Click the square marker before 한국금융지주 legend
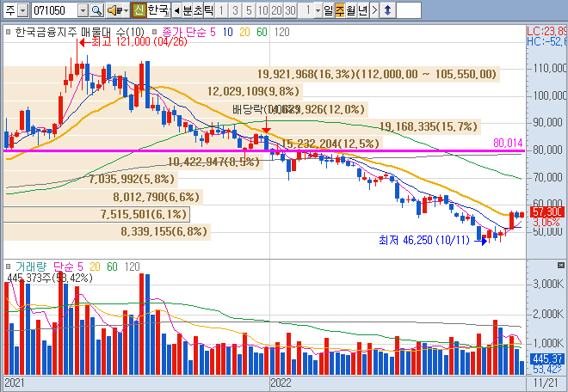Image resolution: width=568 pixels, height=392 pixels. pos(9,32)
